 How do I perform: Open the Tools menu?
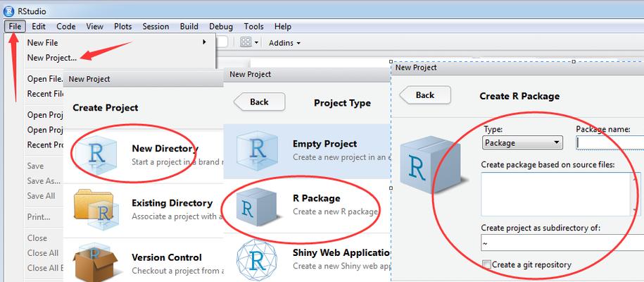click(x=253, y=26)
